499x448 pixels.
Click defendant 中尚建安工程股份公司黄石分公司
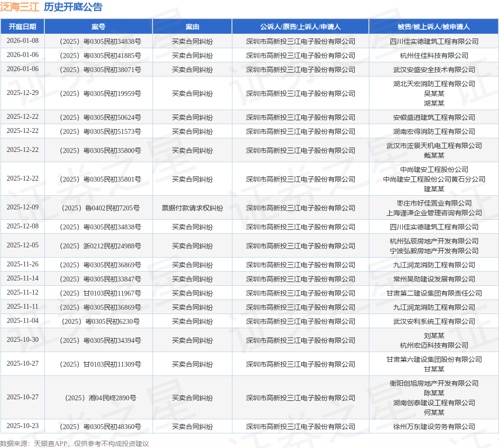point(434,179)
